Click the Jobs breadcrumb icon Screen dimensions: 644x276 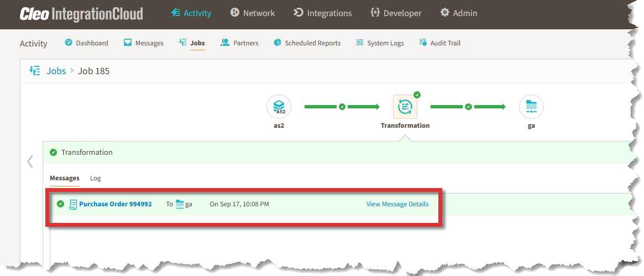[x=35, y=71]
